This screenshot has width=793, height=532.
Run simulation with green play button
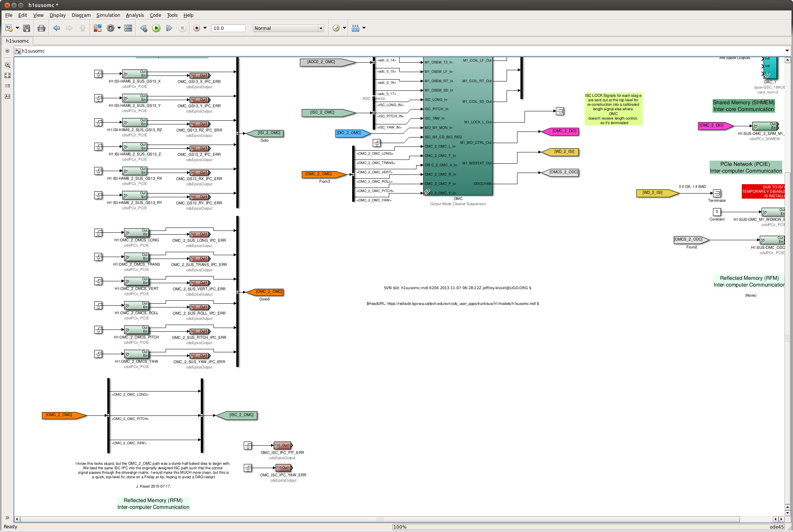coord(156,28)
